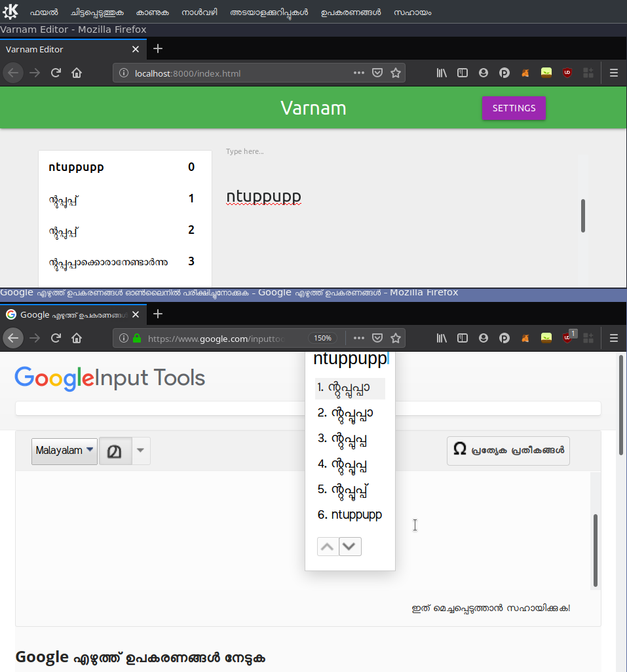Screen dimensions: 627x672
Task: Go to home page in the Google window
Action: point(77,338)
